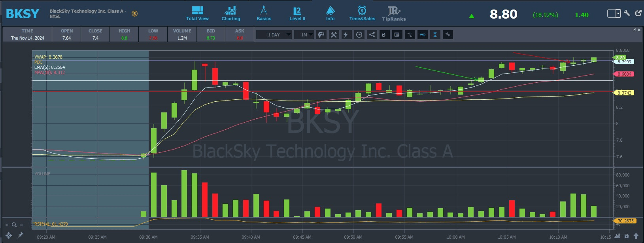Click the 18.92% percent change
Image resolution: width=644 pixels, height=243 pixels.
[x=546, y=15]
